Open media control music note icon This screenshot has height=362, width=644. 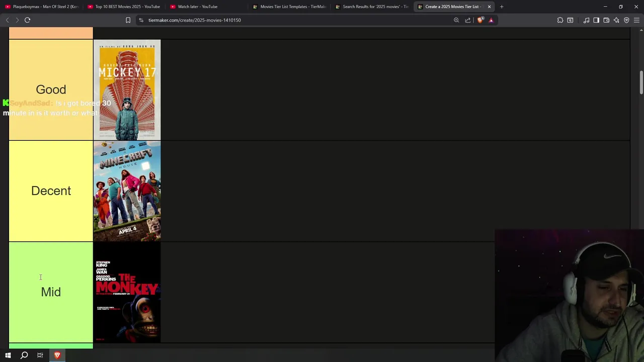[x=586, y=20]
